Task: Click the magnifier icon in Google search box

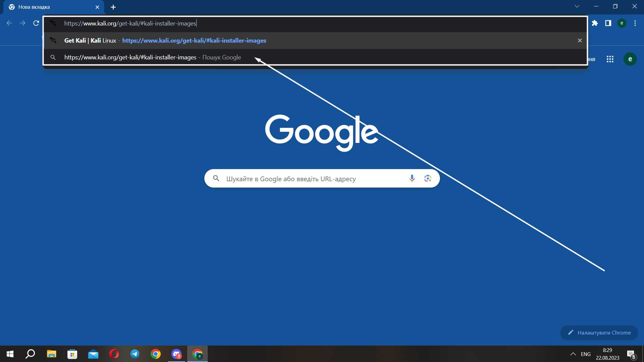Action: tap(216, 178)
